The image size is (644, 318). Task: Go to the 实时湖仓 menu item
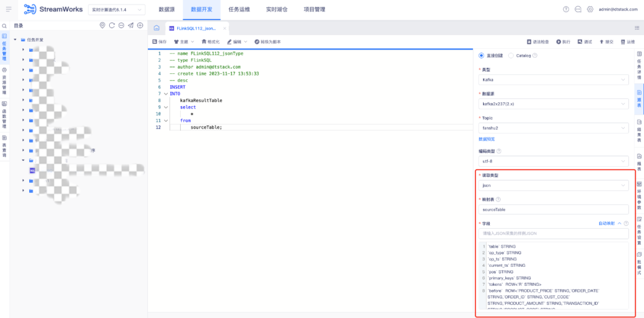click(277, 10)
